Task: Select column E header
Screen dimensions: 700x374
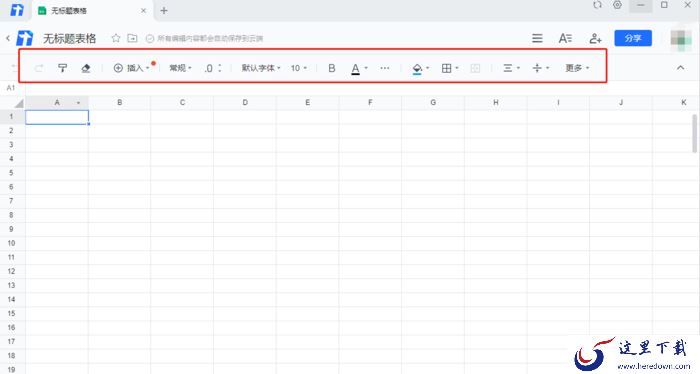Action: pyautogui.click(x=308, y=103)
